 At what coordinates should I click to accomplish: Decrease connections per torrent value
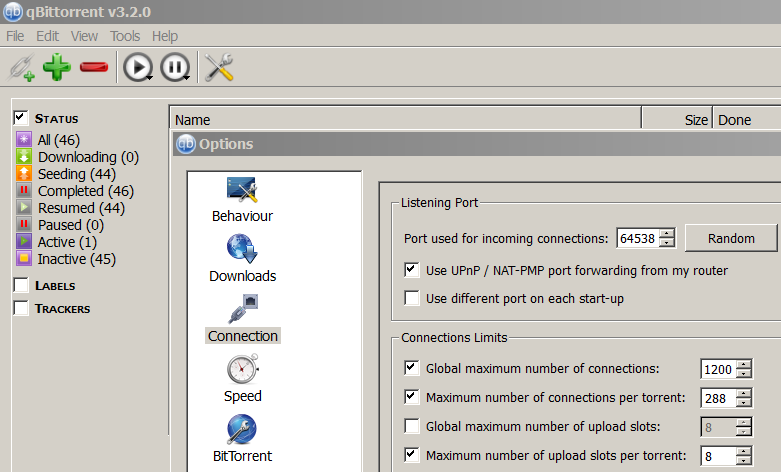click(744, 403)
